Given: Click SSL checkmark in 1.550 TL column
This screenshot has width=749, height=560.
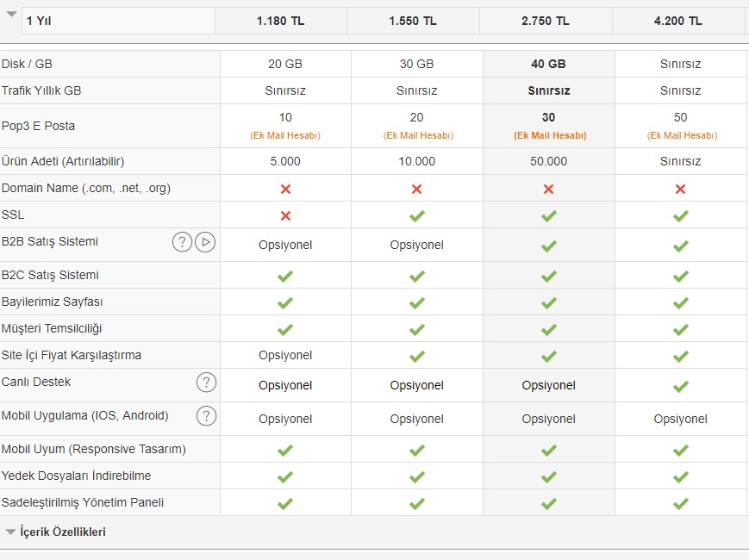Looking at the screenshot, I should [x=417, y=215].
